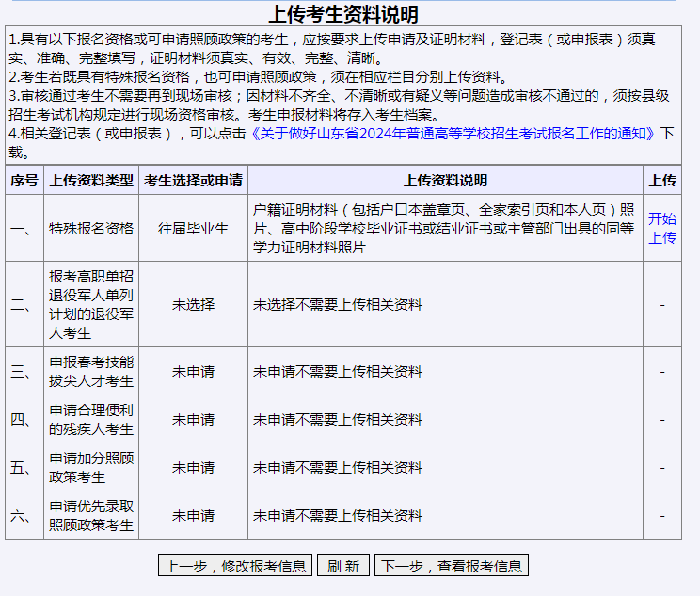Select the 申报春考技能拔尖人才考生 cell
700x596 pixels.
pos(91,371)
